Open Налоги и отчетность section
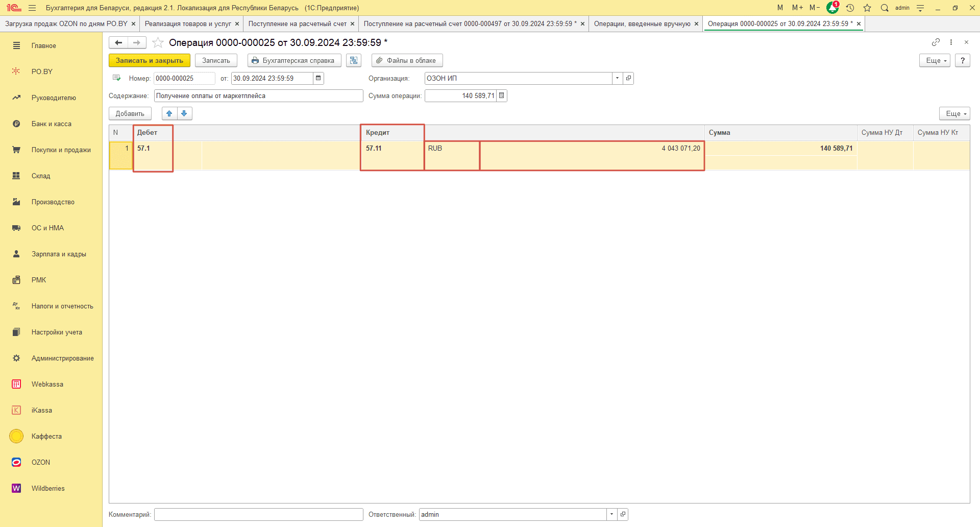This screenshot has width=980, height=527. (62, 306)
